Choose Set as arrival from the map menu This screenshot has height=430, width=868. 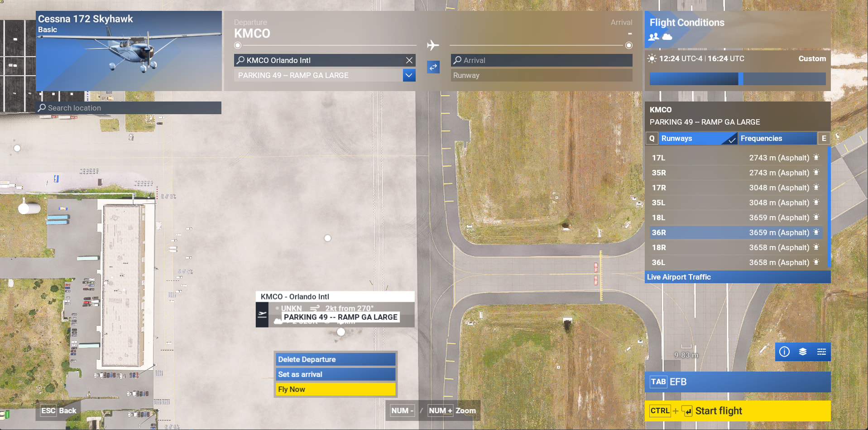point(336,374)
